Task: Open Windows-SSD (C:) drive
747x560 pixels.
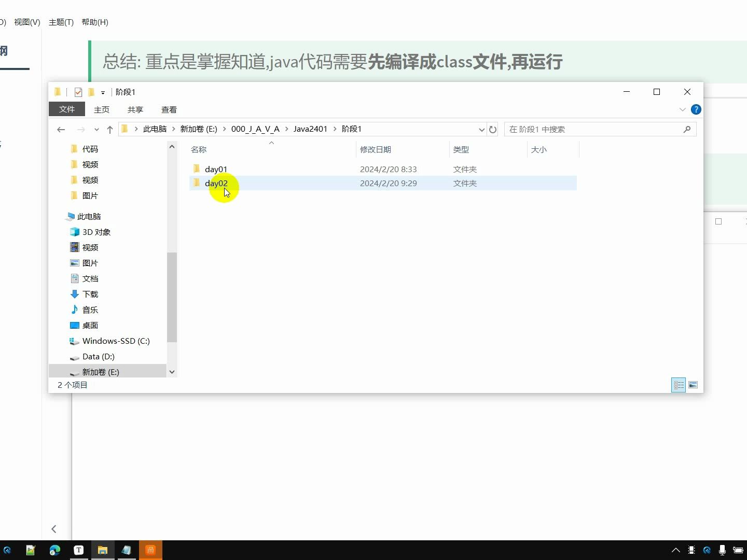Action: tap(116, 341)
